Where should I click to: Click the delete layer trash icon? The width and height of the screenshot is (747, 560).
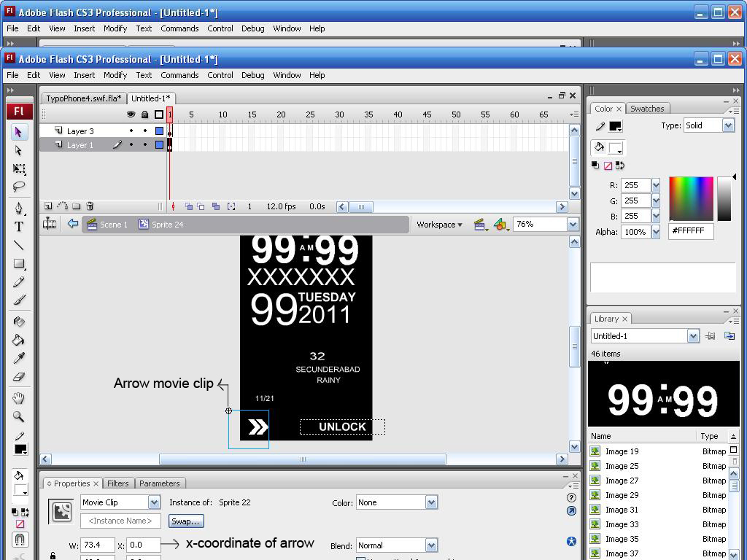[x=90, y=206]
